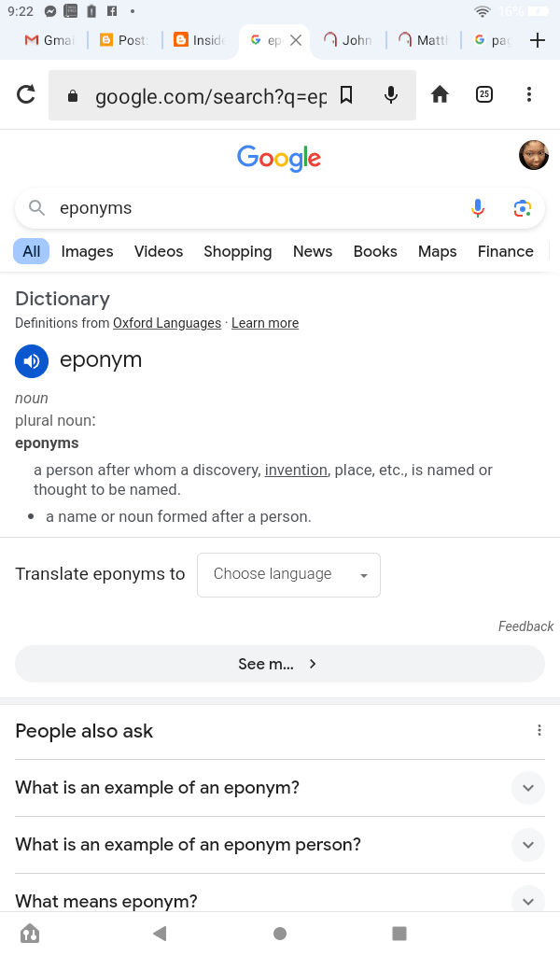Switch to the News search tab
This screenshot has width=560, height=956.
312,251
